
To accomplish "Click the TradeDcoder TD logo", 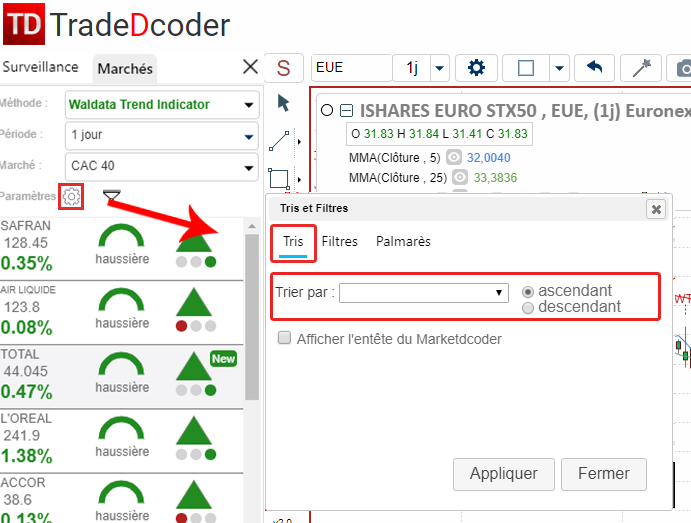I will tap(24, 24).
